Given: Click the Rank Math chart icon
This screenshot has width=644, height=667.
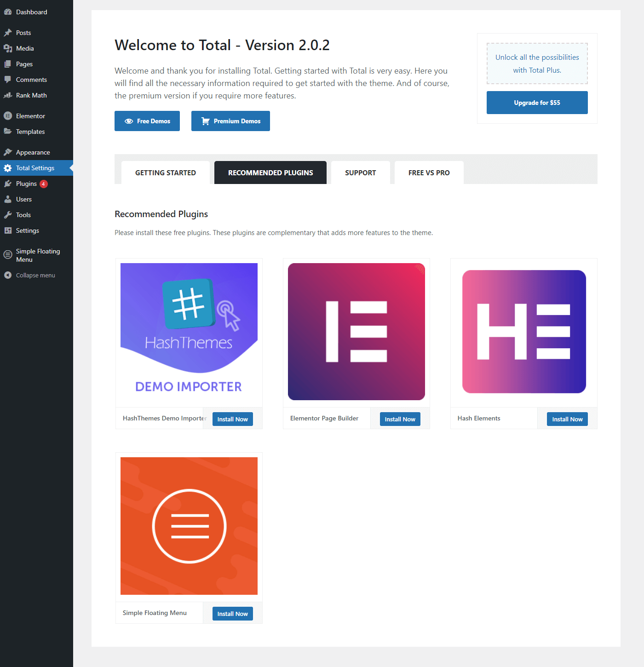Looking at the screenshot, I should 8,95.
